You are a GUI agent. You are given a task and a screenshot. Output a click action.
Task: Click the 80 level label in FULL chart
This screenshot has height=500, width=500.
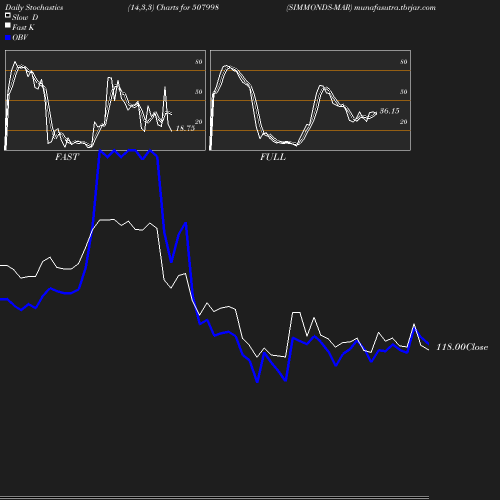click(x=404, y=62)
